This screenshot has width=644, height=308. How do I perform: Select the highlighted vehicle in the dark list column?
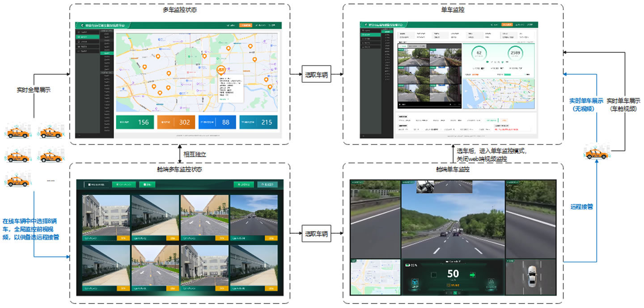(107, 53)
